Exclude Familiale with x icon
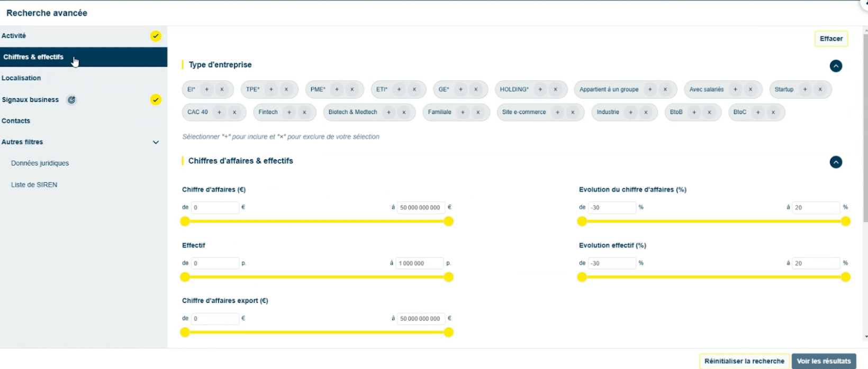Image resolution: width=868 pixels, height=369 pixels. coord(478,112)
